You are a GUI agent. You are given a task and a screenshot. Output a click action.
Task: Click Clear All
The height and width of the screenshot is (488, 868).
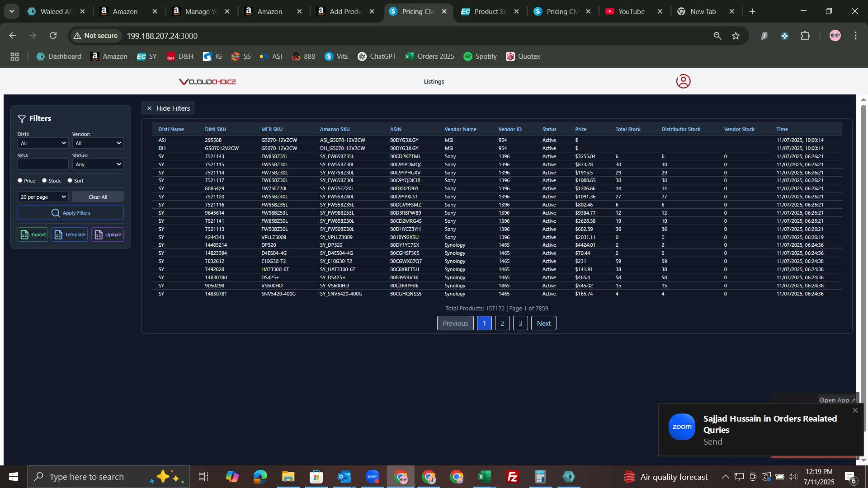98,197
